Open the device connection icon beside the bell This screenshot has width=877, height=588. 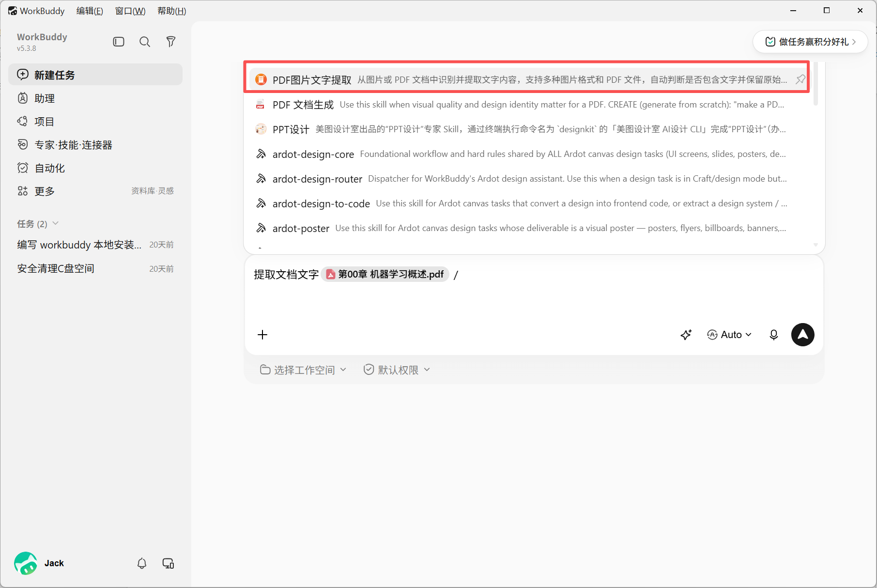(x=168, y=563)
